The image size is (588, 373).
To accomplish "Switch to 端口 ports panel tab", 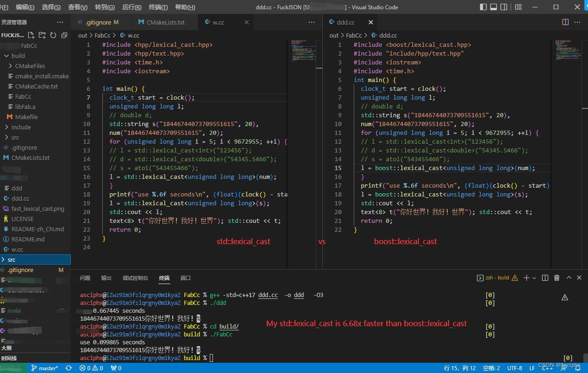I will pyautogui.click(x=186, y=278).
